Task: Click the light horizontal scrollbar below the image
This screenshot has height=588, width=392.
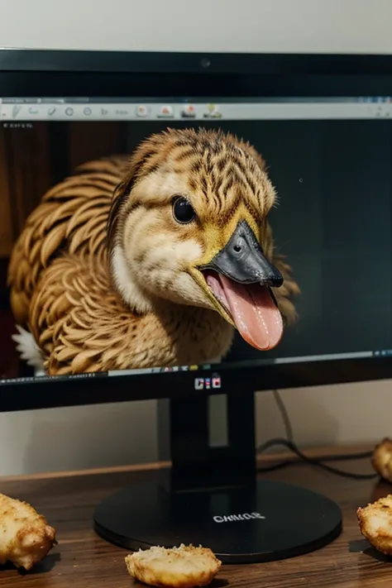Action: (x=323, y=358)
